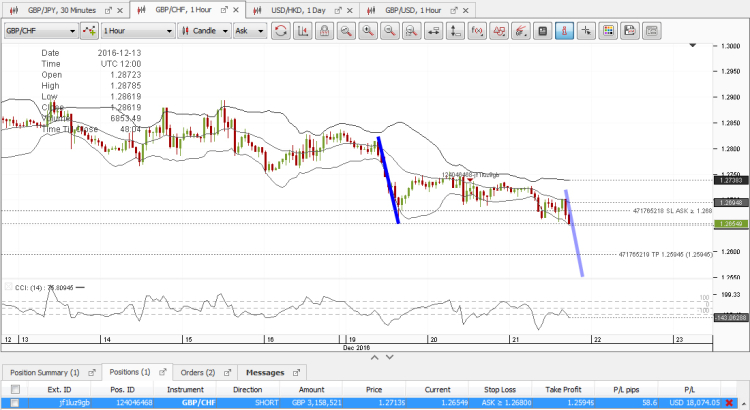The height and width of the screenshot is (410, 750).
Task: Toggle the CCI indicator checkbox icon
Action: tap(8, 287)
